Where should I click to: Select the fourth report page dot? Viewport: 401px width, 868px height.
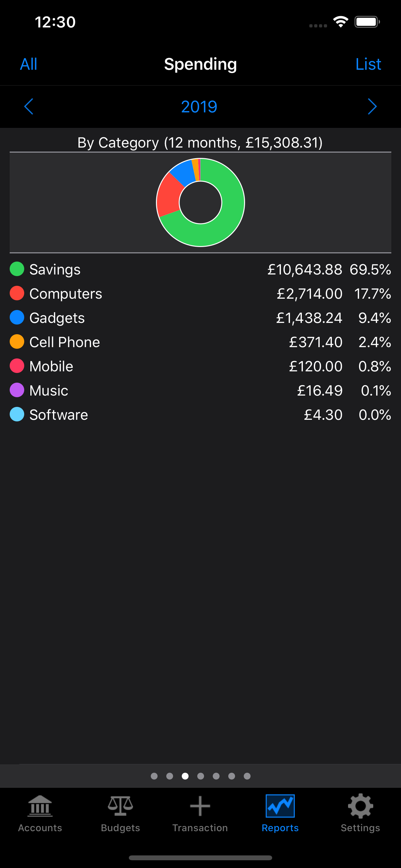pos(200,776)
